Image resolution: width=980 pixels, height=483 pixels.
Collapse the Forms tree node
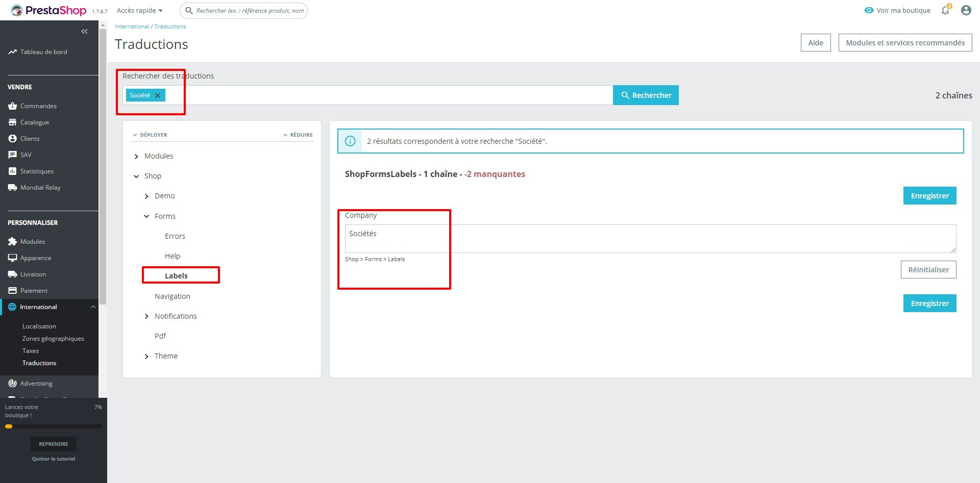(146, 216)
